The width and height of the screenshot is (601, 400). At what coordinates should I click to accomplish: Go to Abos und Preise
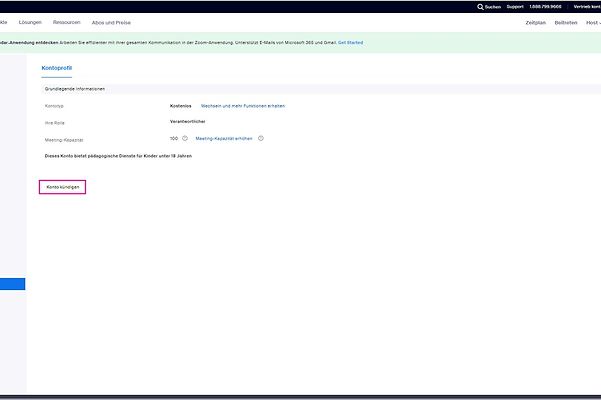[111, 22]
